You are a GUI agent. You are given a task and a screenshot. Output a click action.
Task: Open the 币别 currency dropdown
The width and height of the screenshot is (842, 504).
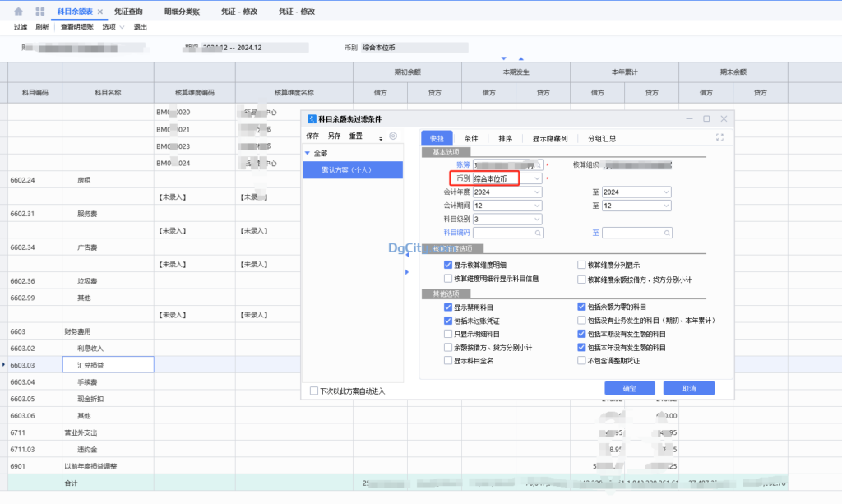537,178
